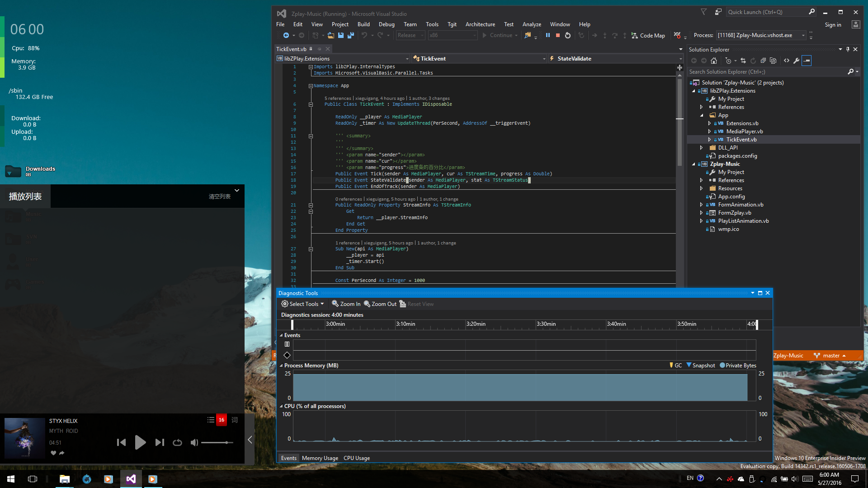Open the Release configuration dropdown

pos(410,35)
